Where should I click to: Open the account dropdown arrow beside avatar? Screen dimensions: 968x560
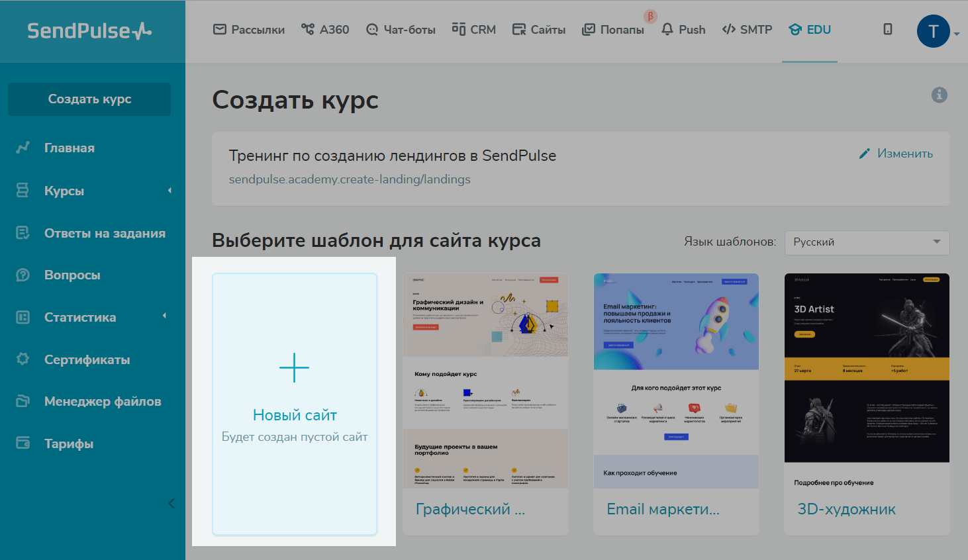(x=957, y=33)
